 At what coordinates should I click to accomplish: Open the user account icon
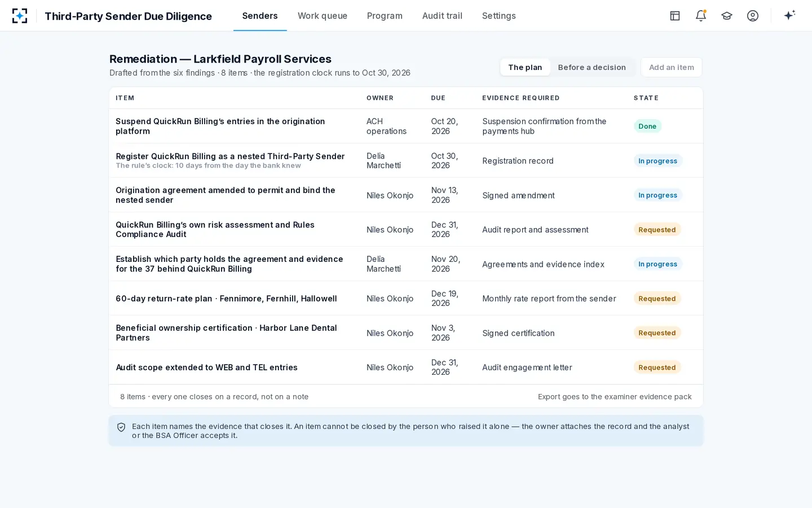click(x=753, y=16)
